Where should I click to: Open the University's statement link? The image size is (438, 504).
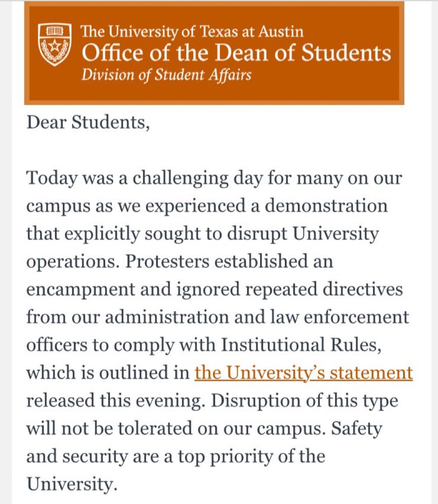click(304, 373)
